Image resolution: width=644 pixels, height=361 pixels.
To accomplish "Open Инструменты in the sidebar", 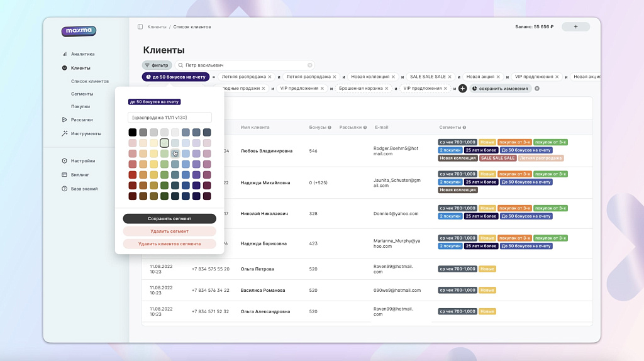I will [86, 133].
